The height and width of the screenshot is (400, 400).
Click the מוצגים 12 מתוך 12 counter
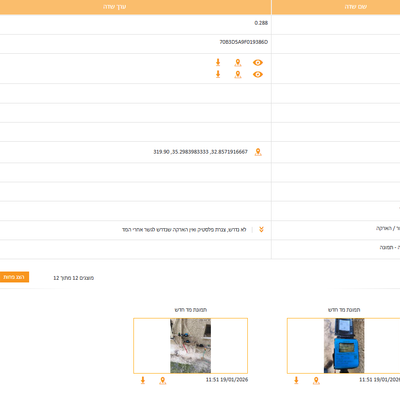pyautogui.click(x=74, y=278)
